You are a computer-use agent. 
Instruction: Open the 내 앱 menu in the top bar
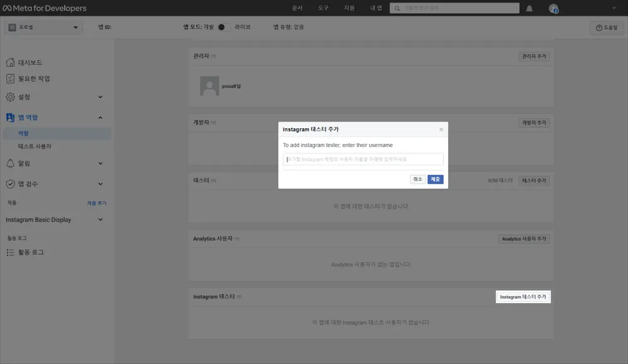376,8
